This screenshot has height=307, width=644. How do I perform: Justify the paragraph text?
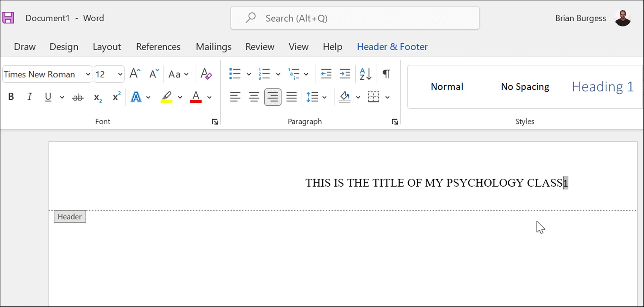click(291, 97)
